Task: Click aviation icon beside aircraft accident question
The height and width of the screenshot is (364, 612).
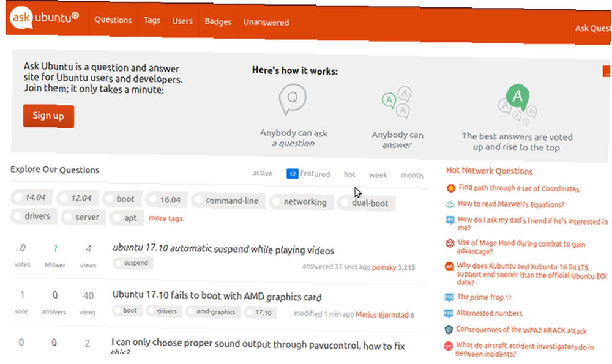Action: coord(449,346)
